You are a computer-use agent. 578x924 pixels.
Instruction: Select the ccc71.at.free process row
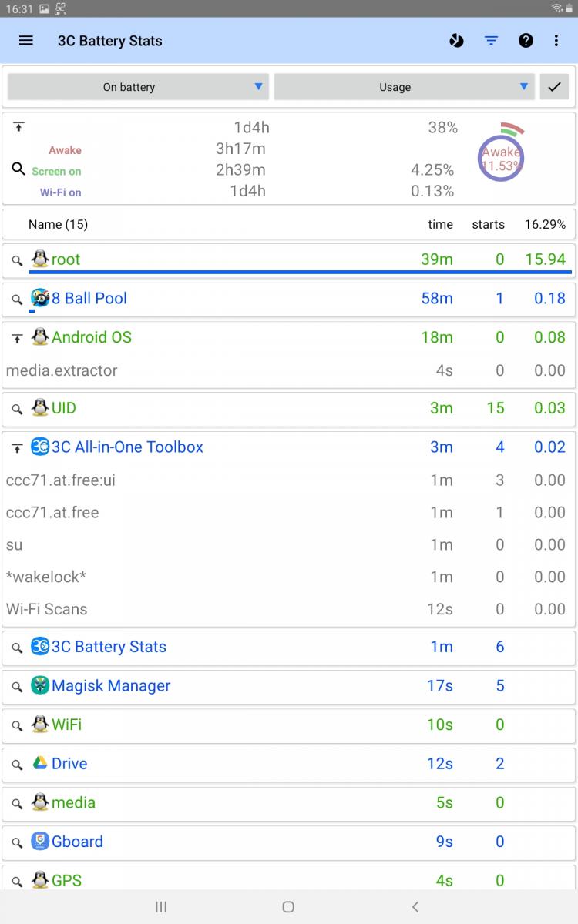coord(289,512)
